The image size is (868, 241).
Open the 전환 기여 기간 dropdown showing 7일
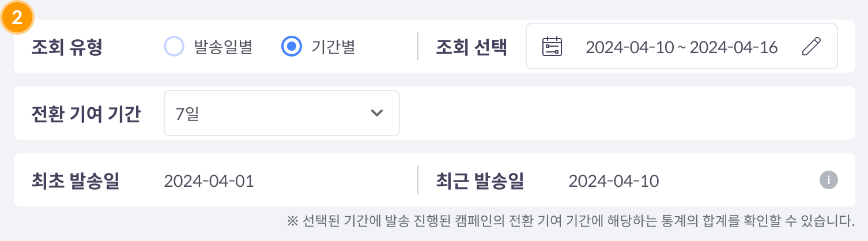[x=281, y=113]
